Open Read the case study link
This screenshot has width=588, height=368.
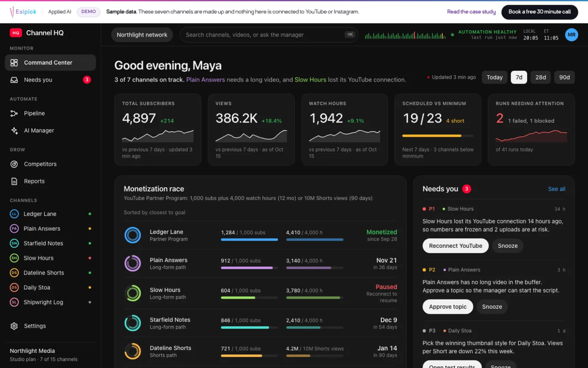coord(471,12)
